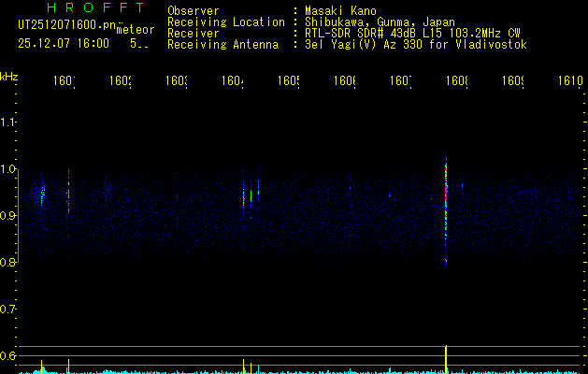The height and width of the screenshot is (374, 588).
Task: Click the 25.12.07 16:00 timestamp
Action: (64, 43)
